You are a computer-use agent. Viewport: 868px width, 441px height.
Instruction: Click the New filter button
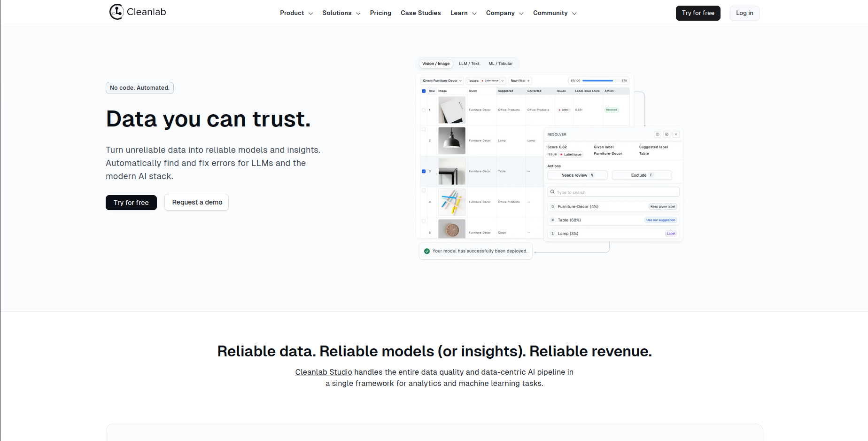tap(520, 81)
